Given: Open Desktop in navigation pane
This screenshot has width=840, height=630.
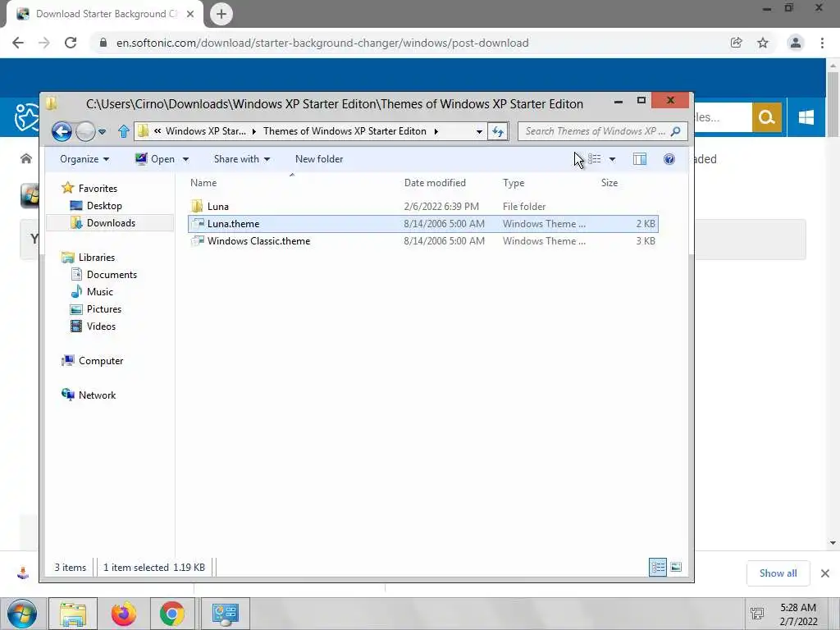Looking at the screenshot, I should (104, 206).
